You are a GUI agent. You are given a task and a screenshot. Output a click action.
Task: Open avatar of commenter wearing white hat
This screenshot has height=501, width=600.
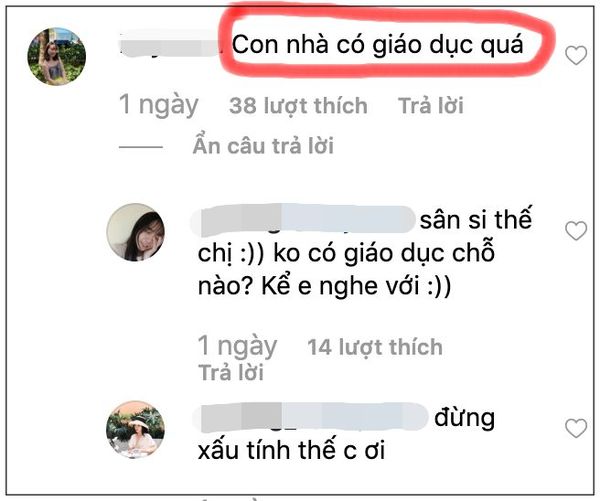[x=135, y=429]
